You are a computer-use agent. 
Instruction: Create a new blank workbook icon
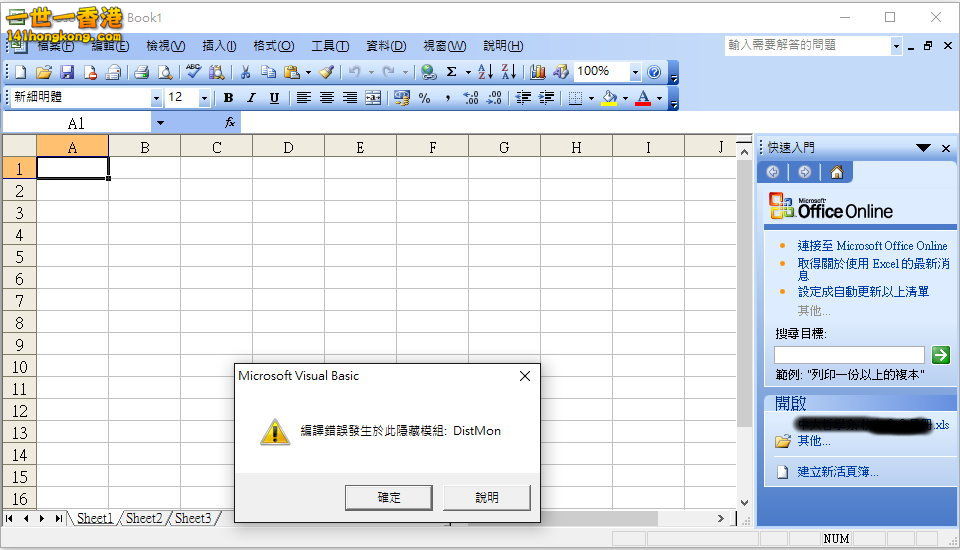[20, 72]
